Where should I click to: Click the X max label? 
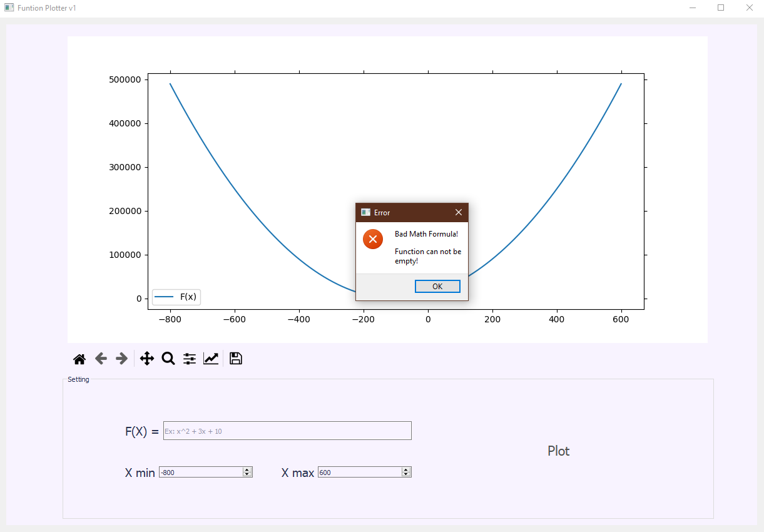tap(298, 473)
